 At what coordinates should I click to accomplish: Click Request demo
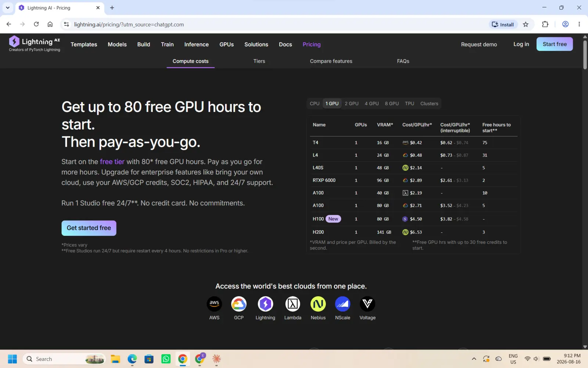(479, 45)
